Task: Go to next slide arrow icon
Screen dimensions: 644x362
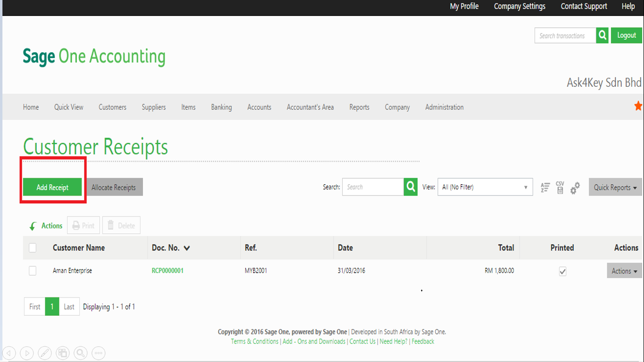Action: pyautogui.click(x=27, y=353)
